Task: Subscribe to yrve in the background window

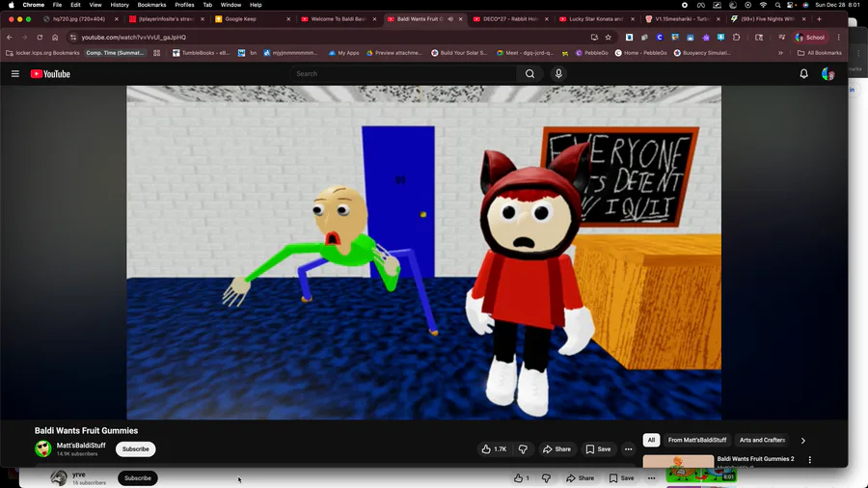Action: [x=137, y=478]
